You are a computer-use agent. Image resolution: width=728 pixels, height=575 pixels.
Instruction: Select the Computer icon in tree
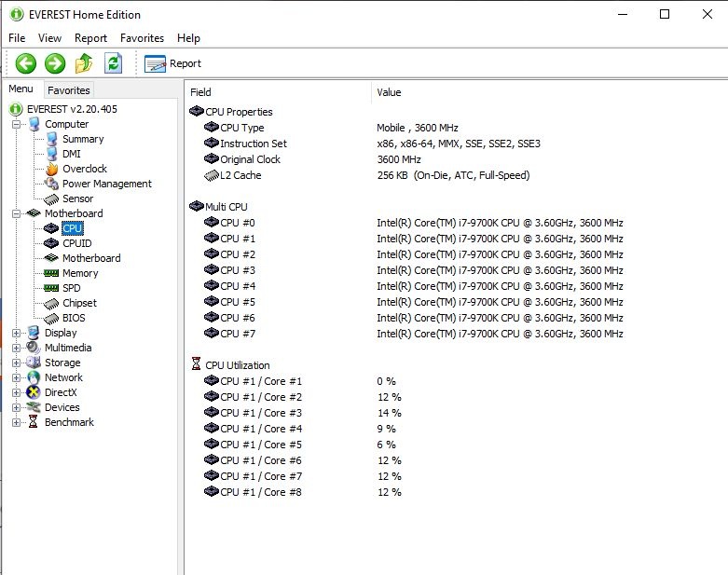pyautogui.click(x=34, y=124)
